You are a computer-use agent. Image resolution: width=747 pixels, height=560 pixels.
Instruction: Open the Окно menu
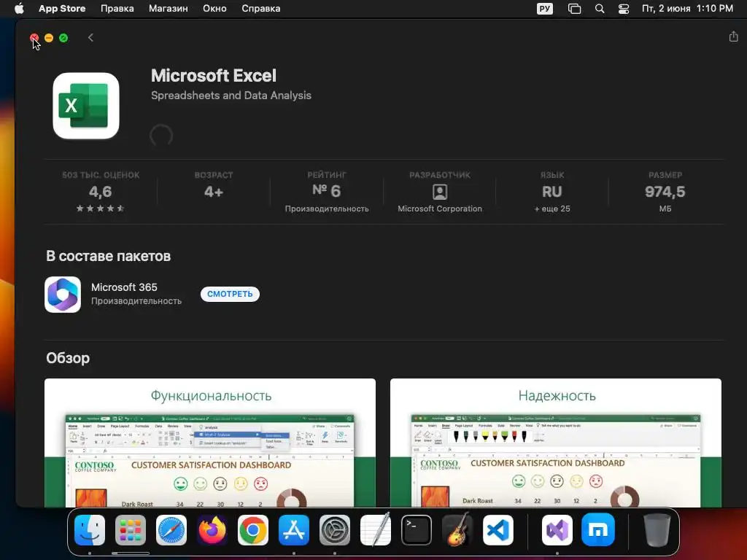click(x=214, y=9)
